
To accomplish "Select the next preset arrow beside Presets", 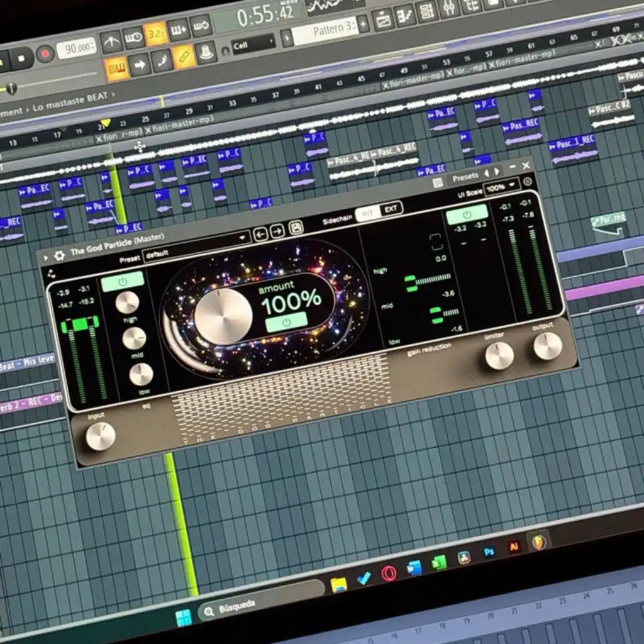I will coord(497,172).
